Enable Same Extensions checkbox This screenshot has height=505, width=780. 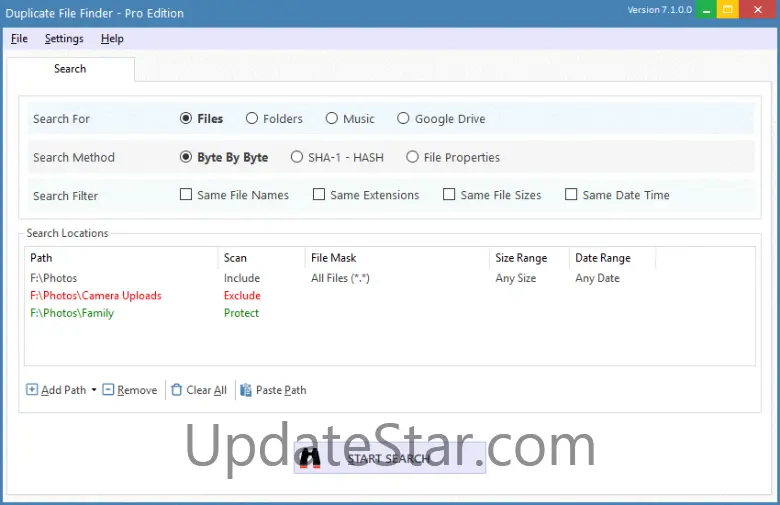point(319,194)
